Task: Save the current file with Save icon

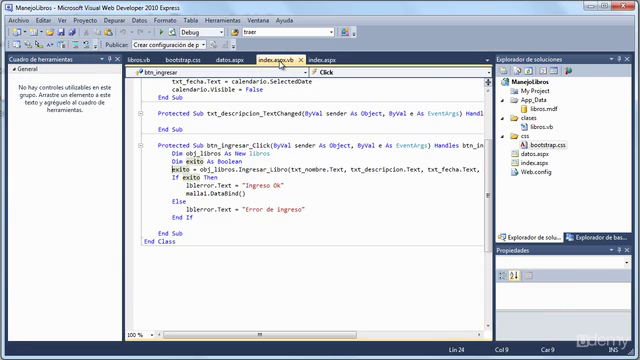Action: click(x=61, y=32)
